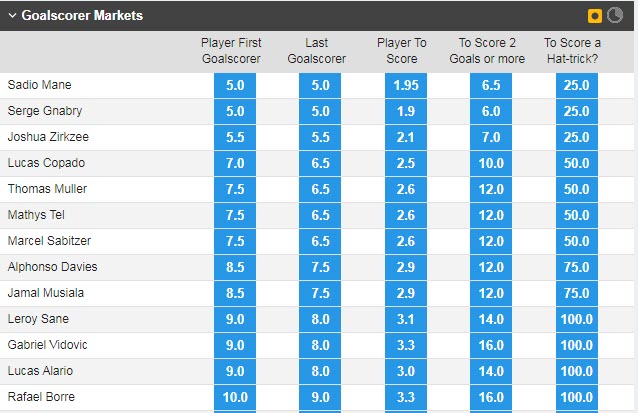Click the Sadio Mane player name

pyautogui.click(x=38, y=86)
